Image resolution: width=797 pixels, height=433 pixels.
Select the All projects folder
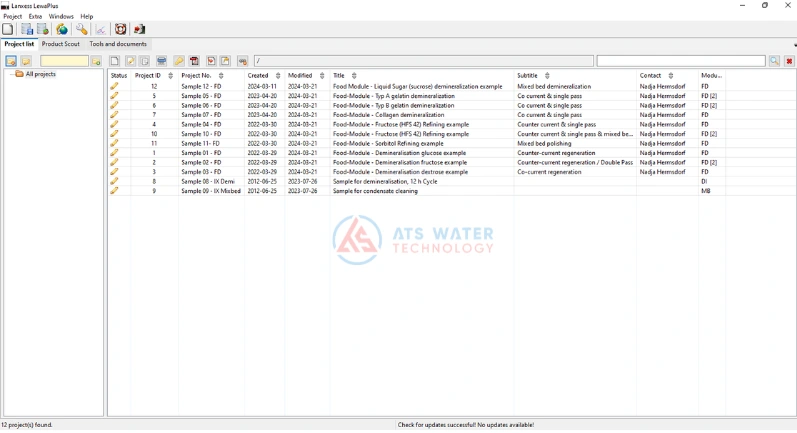(40, 74)
